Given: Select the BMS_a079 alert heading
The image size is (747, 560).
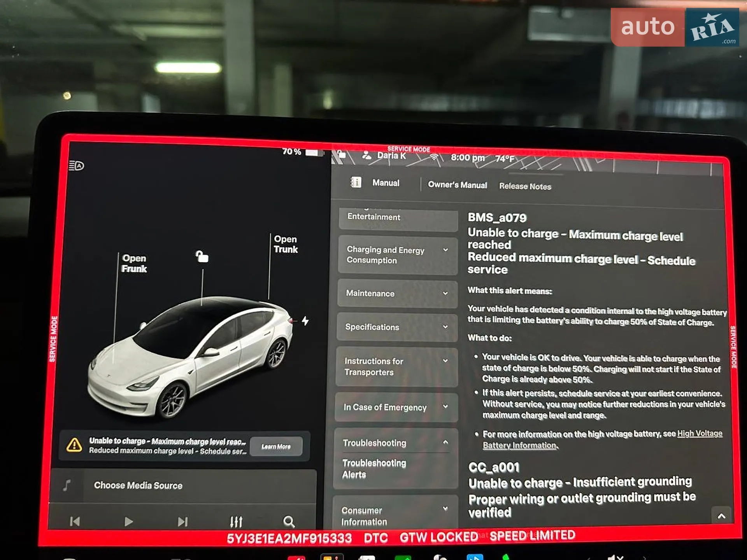Looking at the screenshot, I should pyautogui.click(x=497, y=218).
